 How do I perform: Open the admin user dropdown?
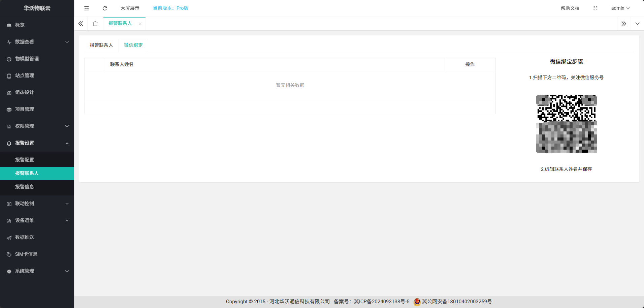click(x=620, y=8)
